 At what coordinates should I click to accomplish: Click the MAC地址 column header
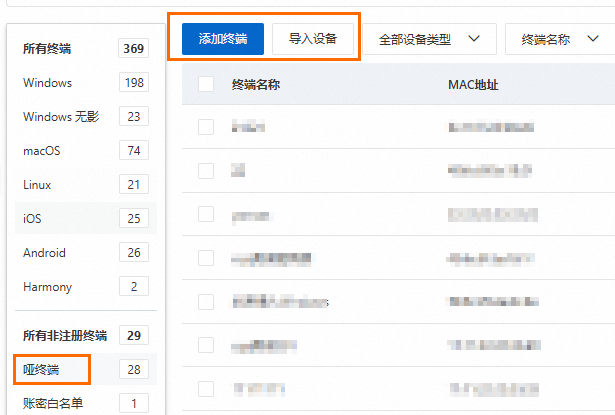coord(473,85)
